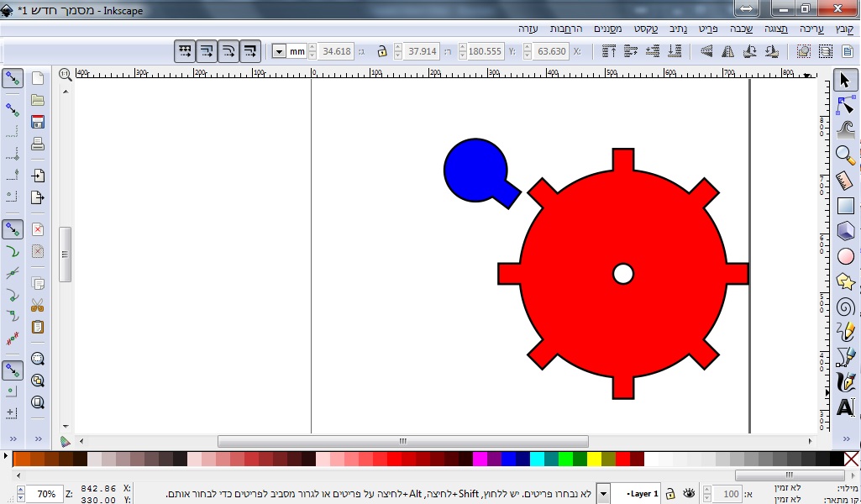Choose the Measure ruler tool
The image size is (861, 504).
point(845,180)
